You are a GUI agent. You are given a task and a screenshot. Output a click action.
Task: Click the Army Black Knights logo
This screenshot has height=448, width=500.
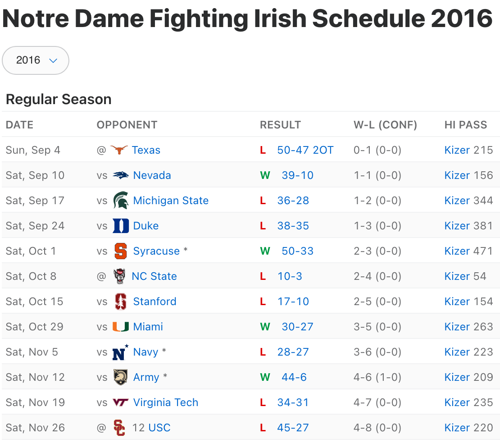pyautogui.click(x=121, y=377)
